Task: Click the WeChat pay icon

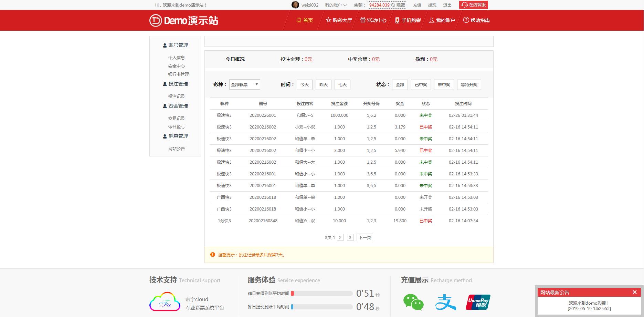Action: point(413,302)
